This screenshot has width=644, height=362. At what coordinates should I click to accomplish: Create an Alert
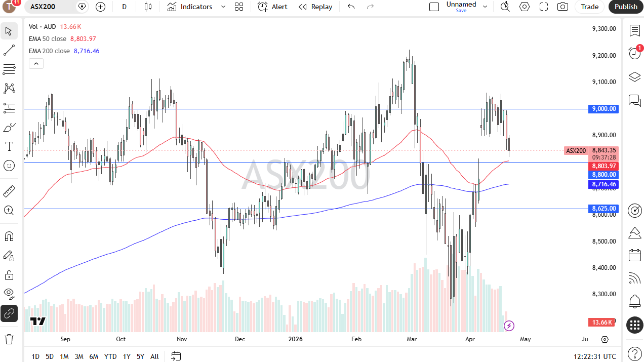(272, 7)
